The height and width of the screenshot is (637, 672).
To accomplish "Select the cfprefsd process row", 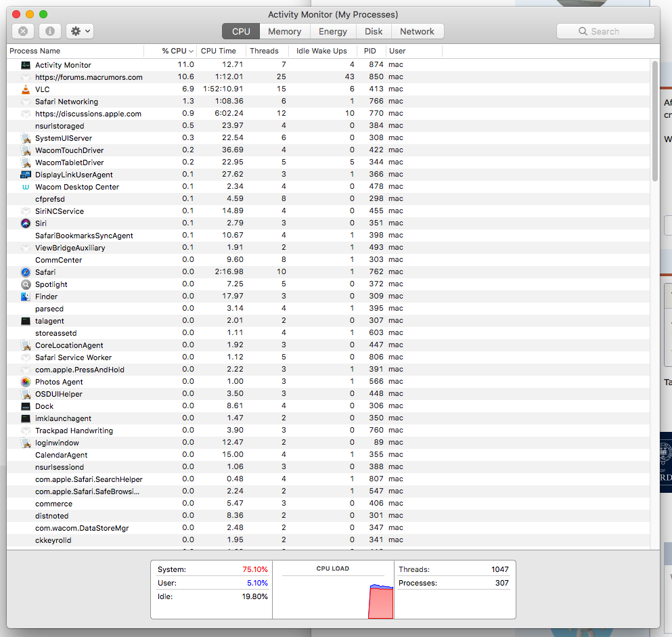I will click(328, 199).
